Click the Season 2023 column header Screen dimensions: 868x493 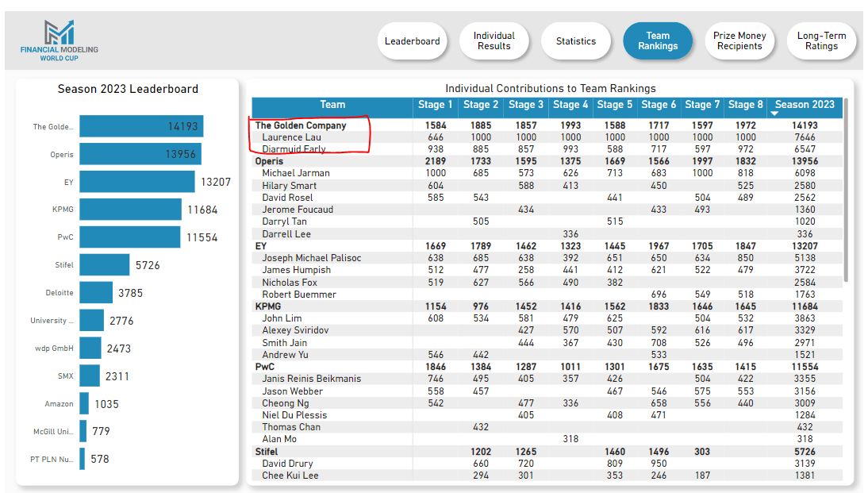click(x=805, y=105)
